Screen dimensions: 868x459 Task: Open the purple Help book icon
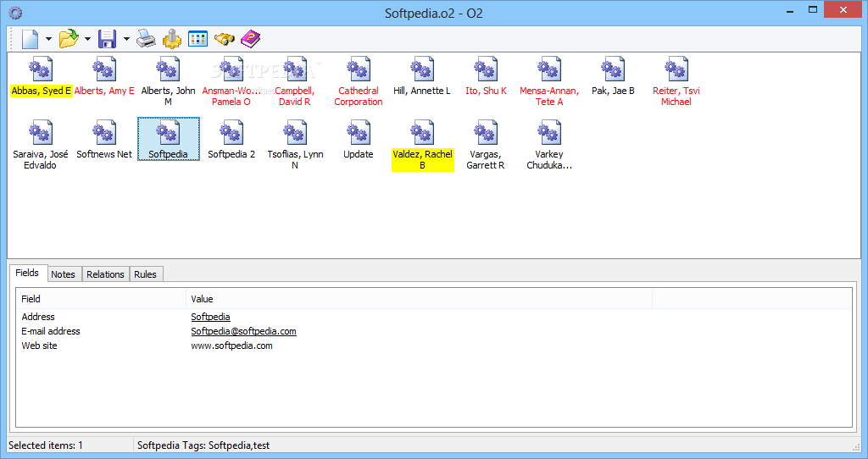tap(250, 39)
